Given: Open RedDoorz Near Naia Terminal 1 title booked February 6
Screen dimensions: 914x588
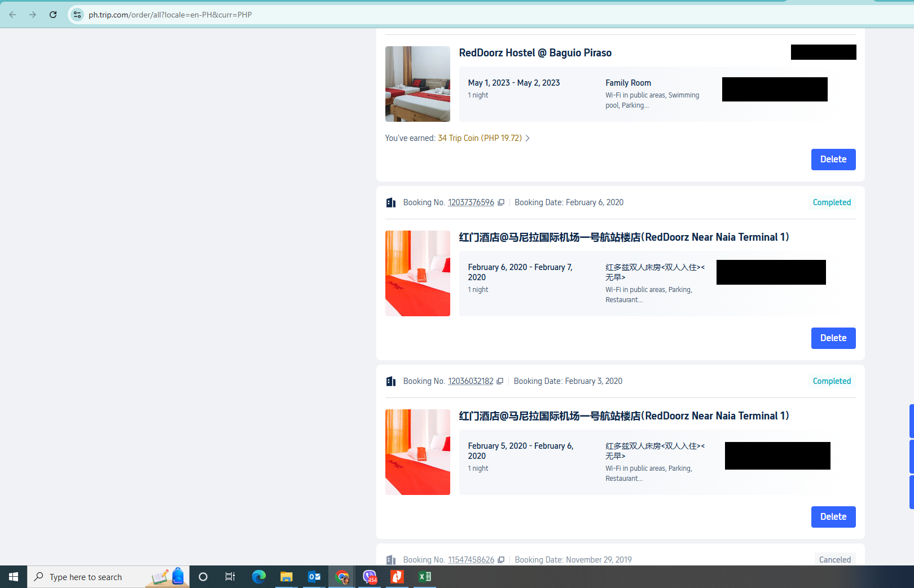Looking at the screenshot, I should pos(624,237).
